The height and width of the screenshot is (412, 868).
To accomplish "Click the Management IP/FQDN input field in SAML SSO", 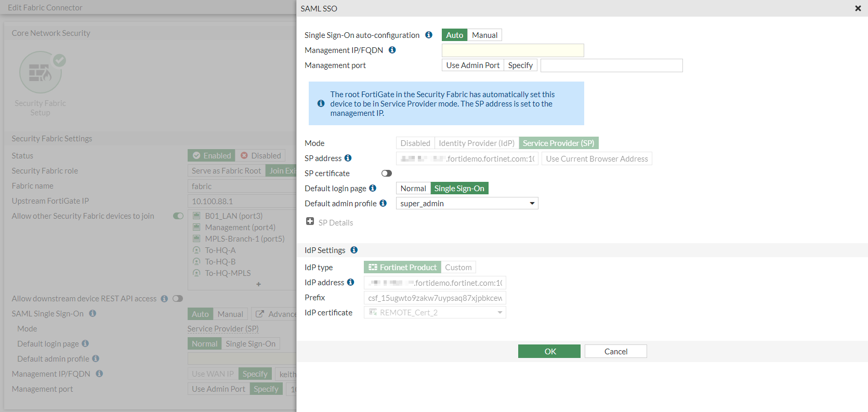I will pos(513,50).
